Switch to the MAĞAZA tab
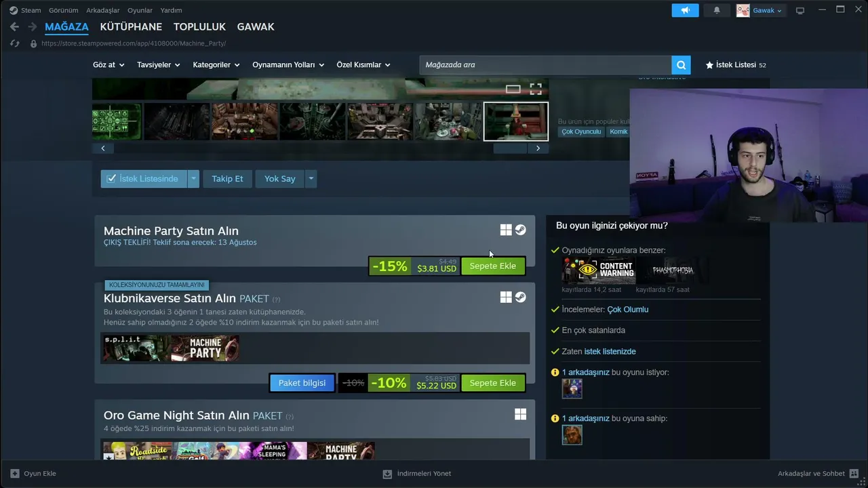The image size is (868, 488). [x=66, y=27]
